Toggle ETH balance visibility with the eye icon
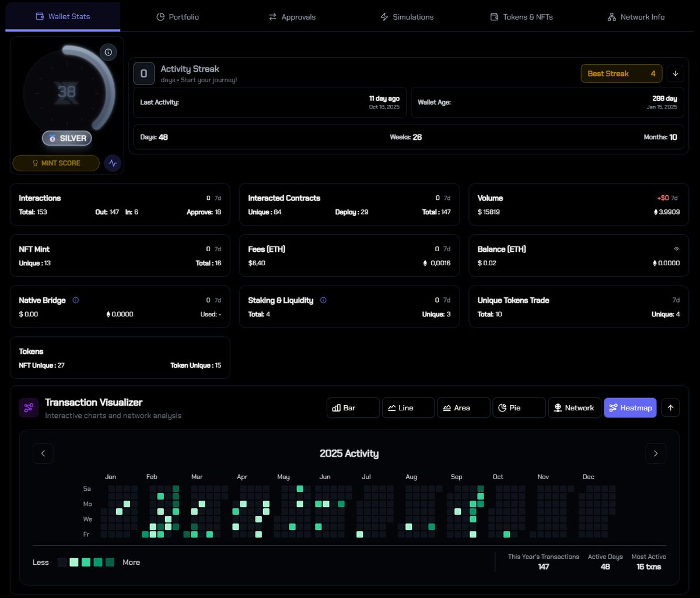This screenshot has width=700, height=598. (675, 248)
